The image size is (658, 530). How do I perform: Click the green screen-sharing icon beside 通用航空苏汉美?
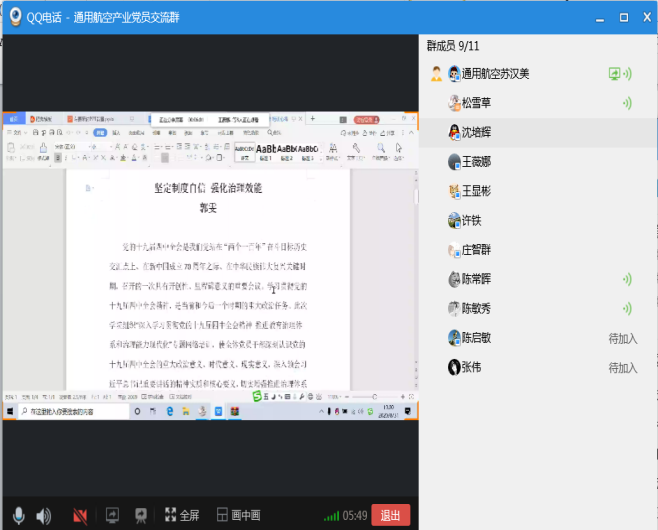(x=616, y=74)
